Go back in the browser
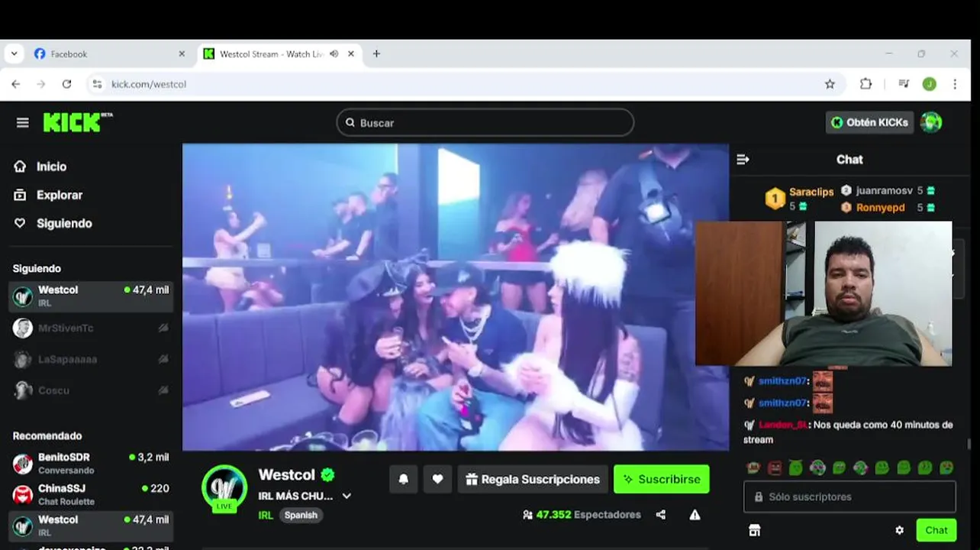This screenshot has width=980, height=550. click(x=15, y=84)
